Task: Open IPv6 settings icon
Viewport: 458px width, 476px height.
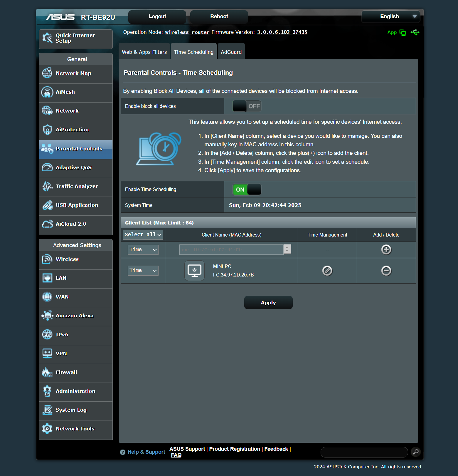Action: click(47, 334)
